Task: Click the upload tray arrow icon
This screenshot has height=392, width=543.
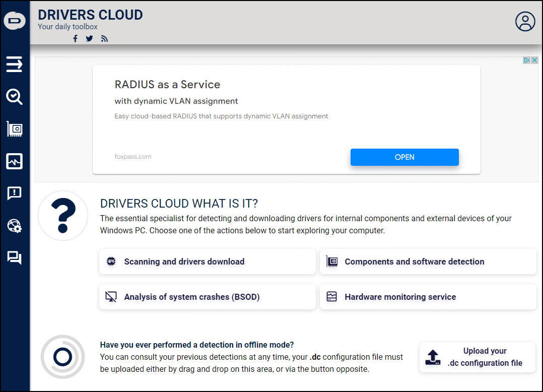Action: coord(433,357)
